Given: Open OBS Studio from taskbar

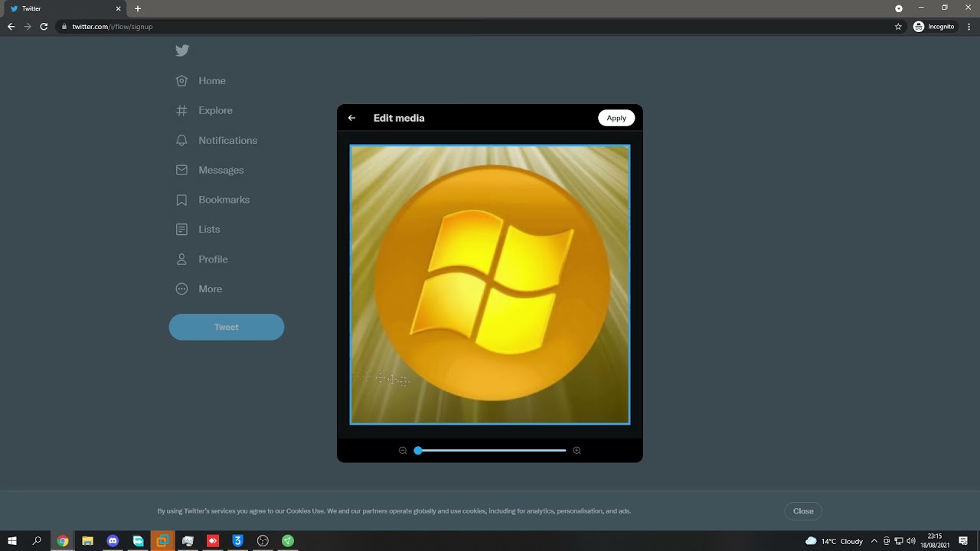Looking at the screenshot, I should click(x=263, y=541).
